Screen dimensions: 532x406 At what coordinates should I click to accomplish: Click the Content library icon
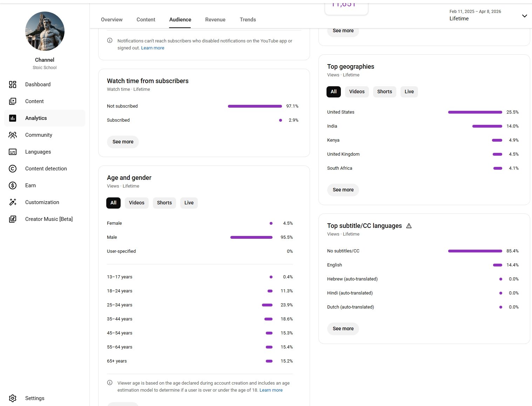pos(13,101)
